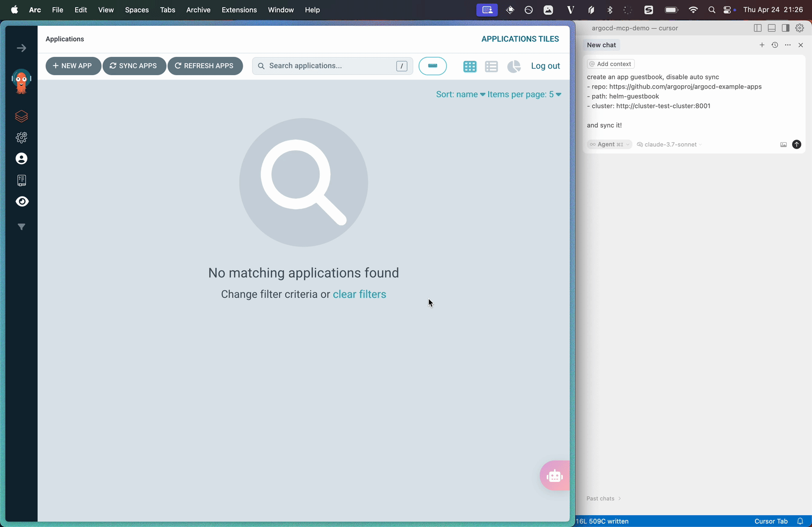Open the Spaces menu in menu bar
The width and height of the screenshot is (812, 527).
pos(137,10)
